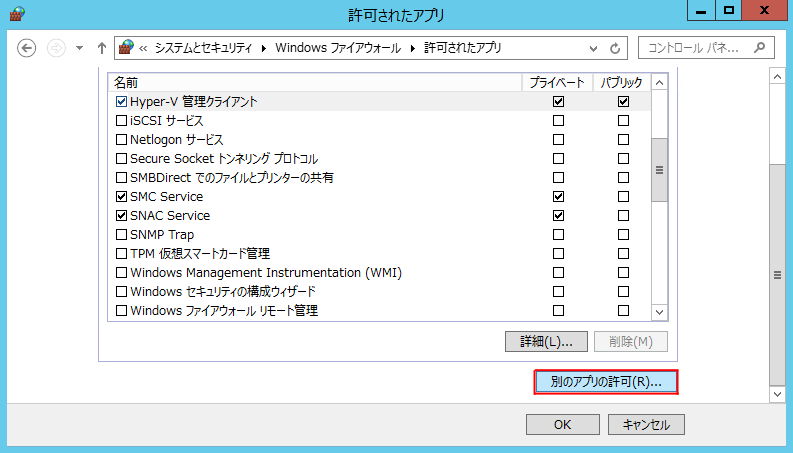This screenshot has height=453, width=793.
Task: Go back using the Back arrow
Action: 26,48
